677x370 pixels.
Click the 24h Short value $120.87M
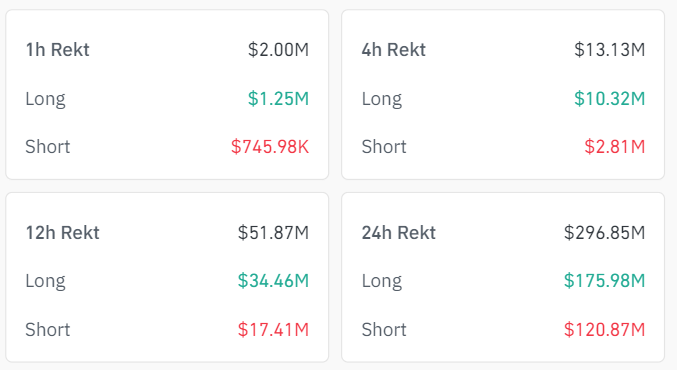(x=604, y=330)
